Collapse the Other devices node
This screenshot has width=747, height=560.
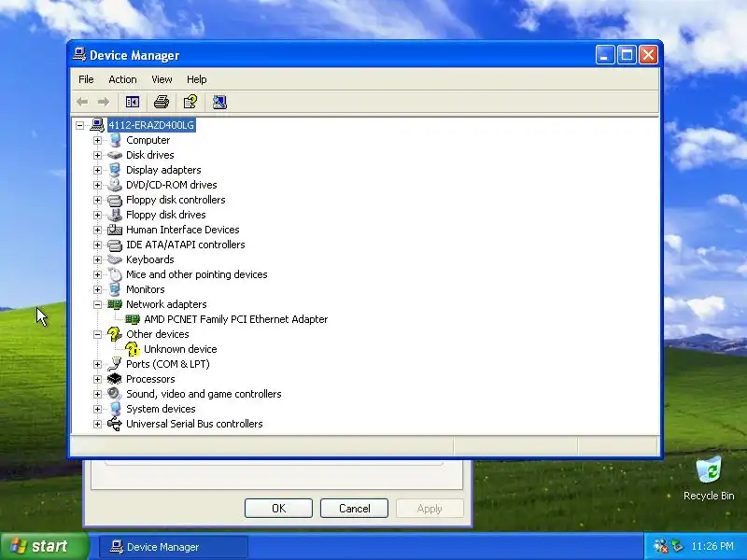(x=98, y=334)
